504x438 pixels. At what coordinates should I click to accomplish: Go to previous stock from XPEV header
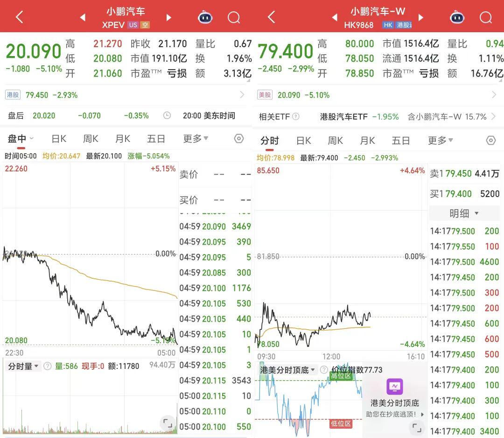click(x=83, y=18)
